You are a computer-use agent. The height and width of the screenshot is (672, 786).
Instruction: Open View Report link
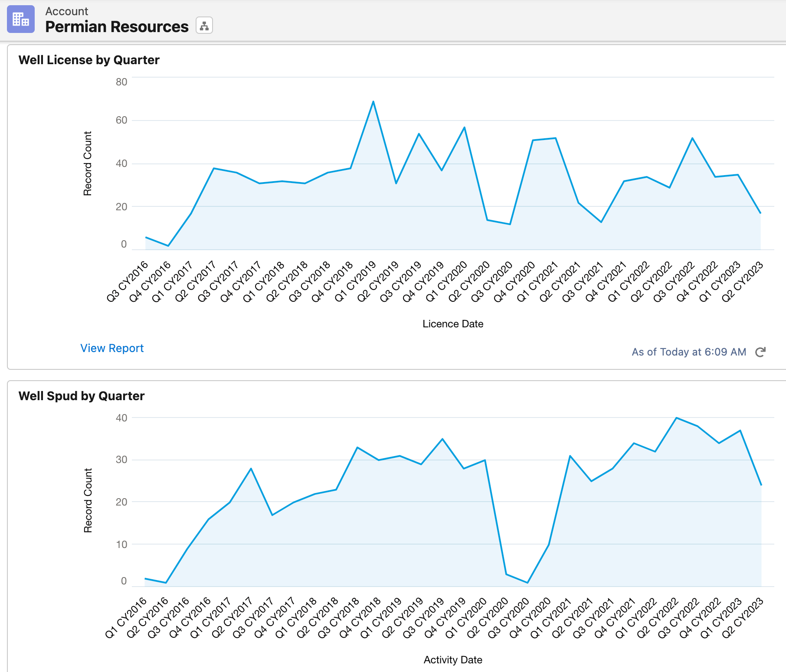point(112,348)
